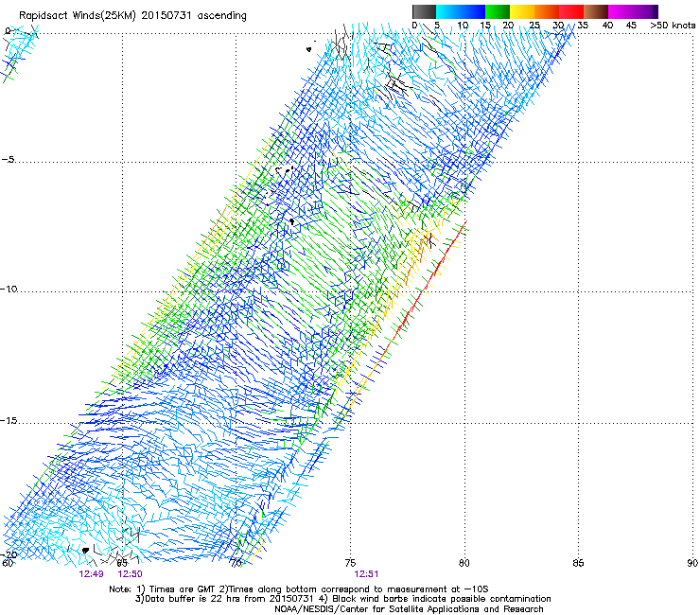Click the red 30-35 knots legend swatch
This screenshot has height=615, width=700.
point(571,11)
